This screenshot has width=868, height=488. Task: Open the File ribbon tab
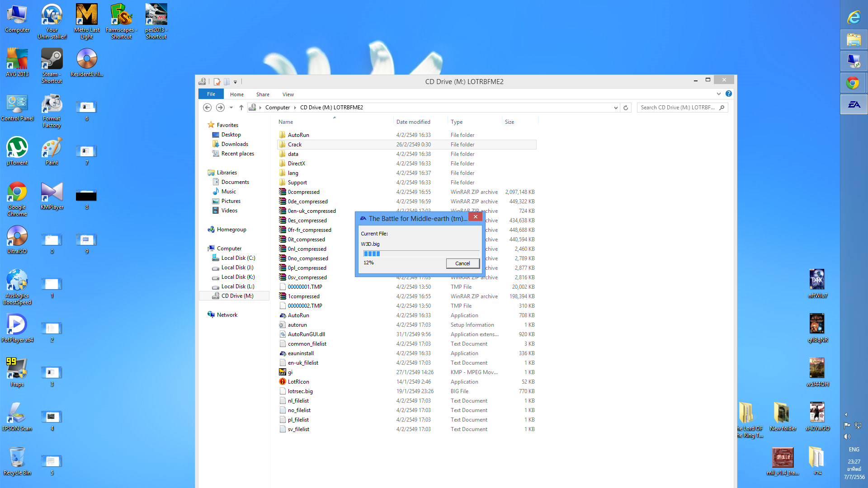coord(211,94)
